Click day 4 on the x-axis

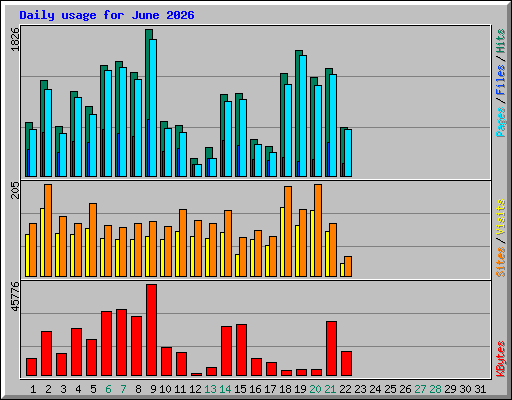click(x=78, y=389)
